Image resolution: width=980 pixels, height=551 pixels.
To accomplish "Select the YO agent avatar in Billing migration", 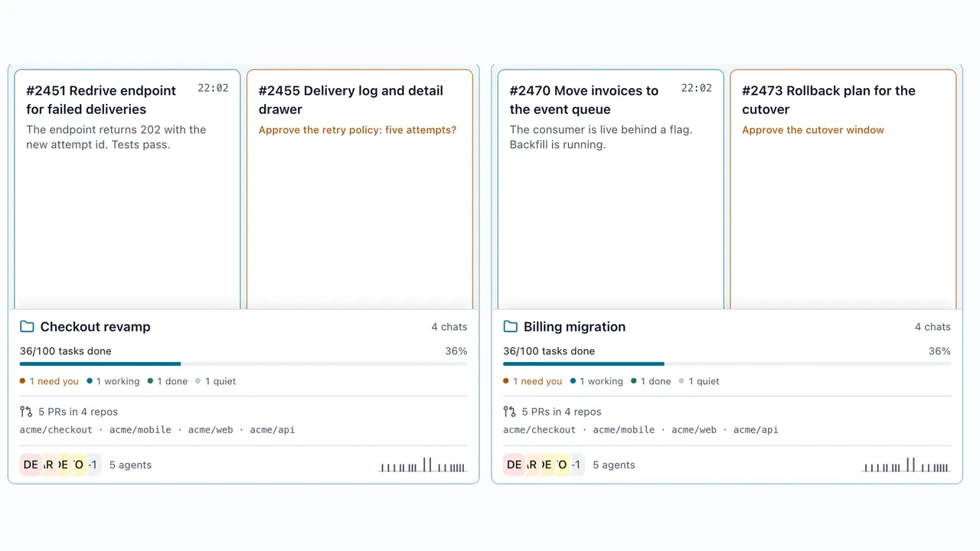I will pos(562,465).
